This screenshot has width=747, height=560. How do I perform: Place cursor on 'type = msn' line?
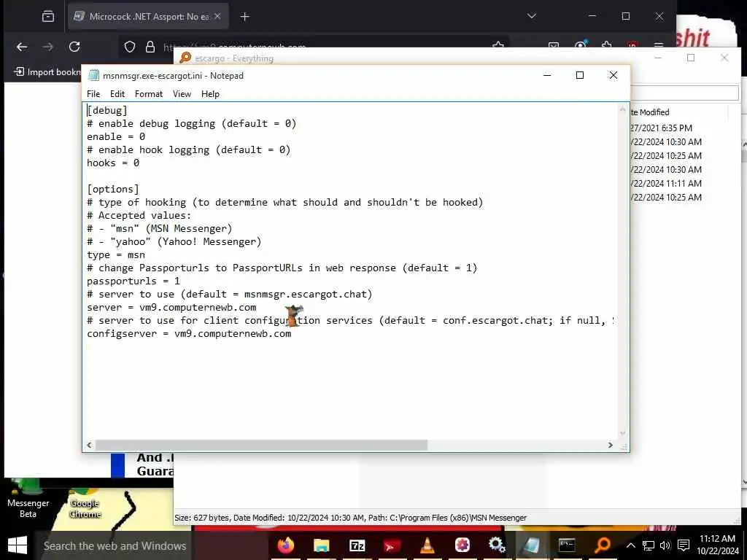[116, 255]
